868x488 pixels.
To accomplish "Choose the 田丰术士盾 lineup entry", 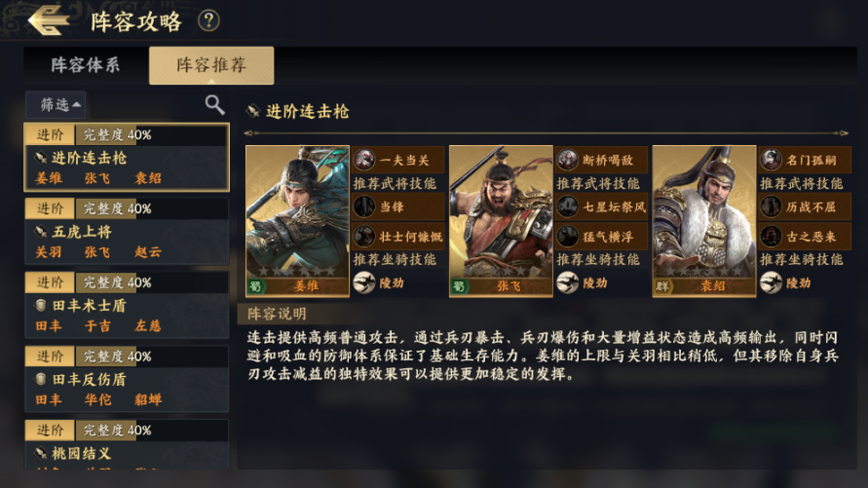I will pyautogui.click(x=127, y=306).
